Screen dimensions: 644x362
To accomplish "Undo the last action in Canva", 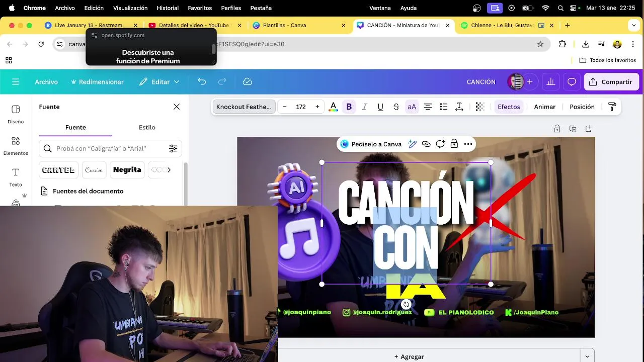I will [202, 81].
